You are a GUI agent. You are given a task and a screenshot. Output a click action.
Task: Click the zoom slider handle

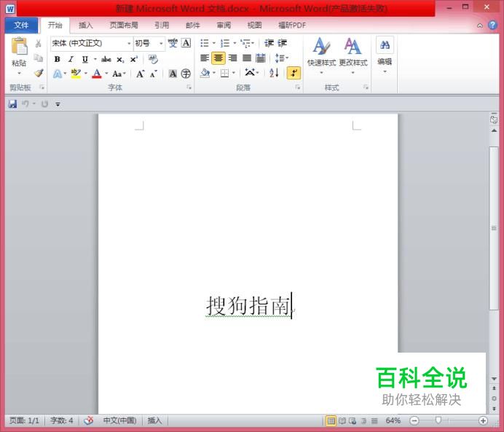click(x=438, y=420)
